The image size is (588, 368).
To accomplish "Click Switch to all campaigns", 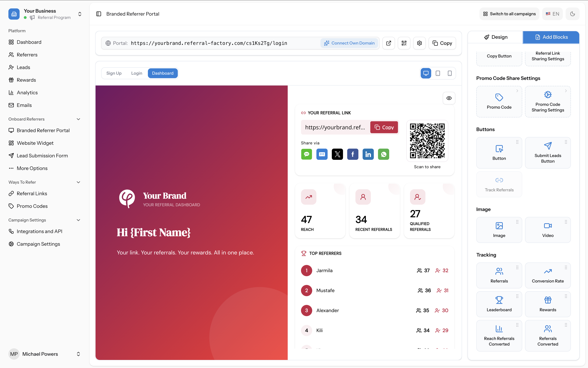I will pos(509,14).
